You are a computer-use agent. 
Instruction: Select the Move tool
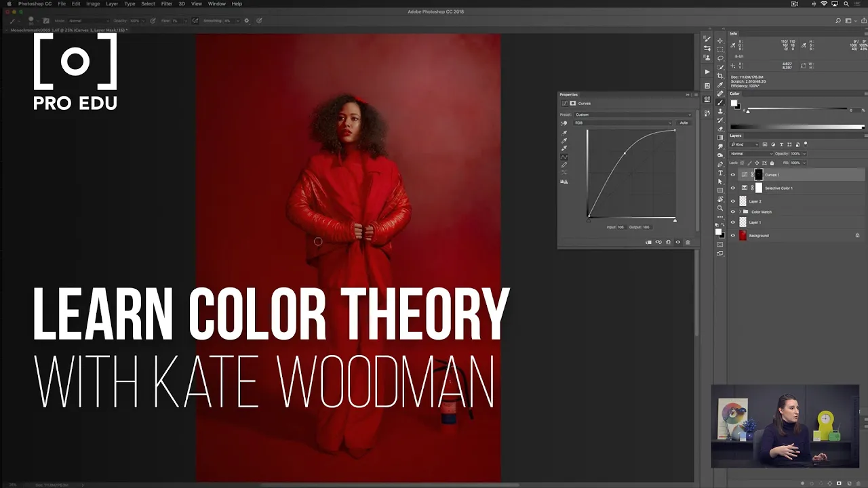pyautogui.click(x=720, y=41)
